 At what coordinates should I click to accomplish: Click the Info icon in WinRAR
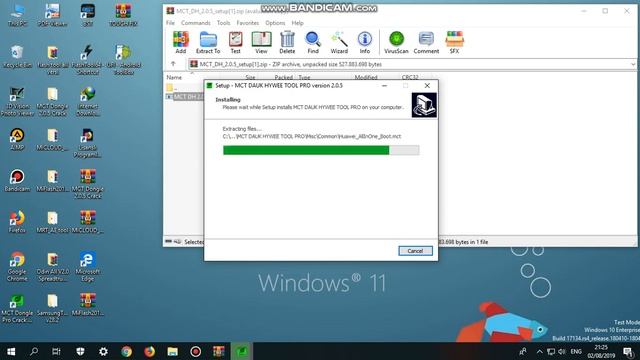coord(364,42)
